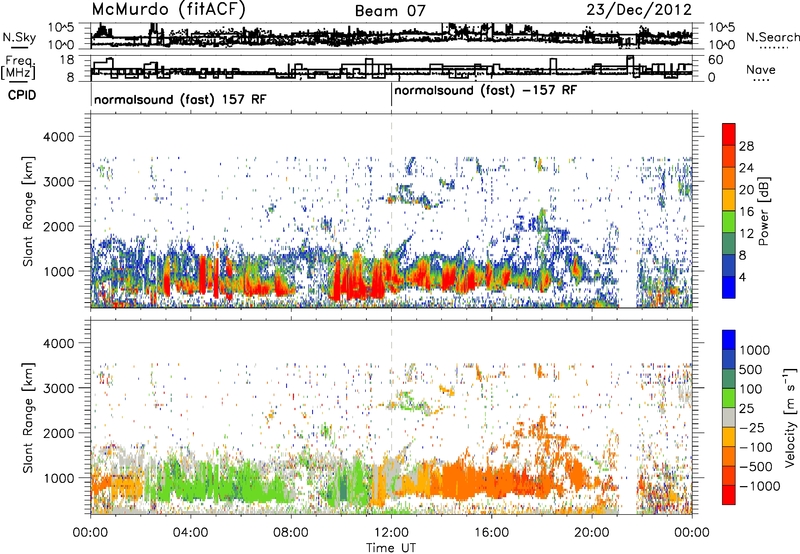Click the title text 'McMurdo (fitACF)'

pyautogui.click(x=168, y=10)
